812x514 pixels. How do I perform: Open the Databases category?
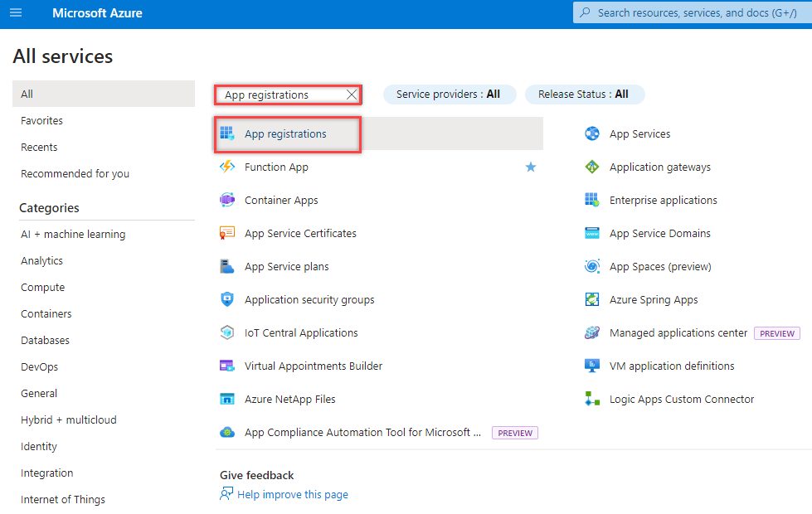point(45,340)
